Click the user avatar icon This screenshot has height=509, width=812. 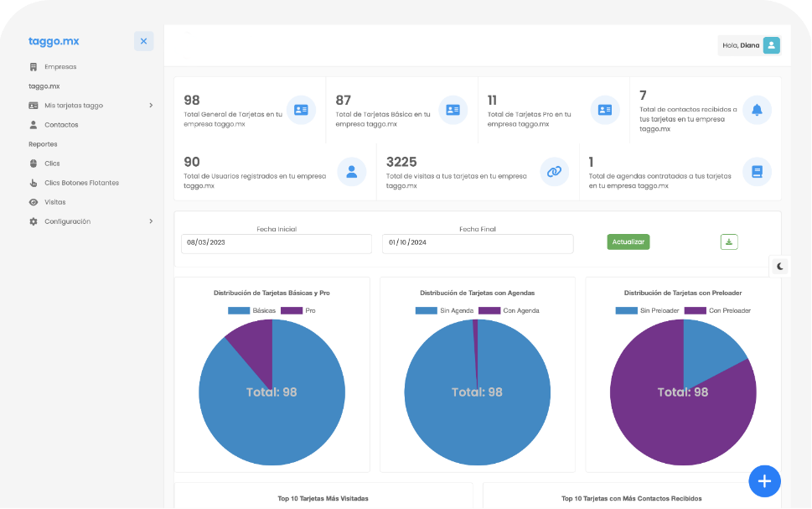[771, 45]
